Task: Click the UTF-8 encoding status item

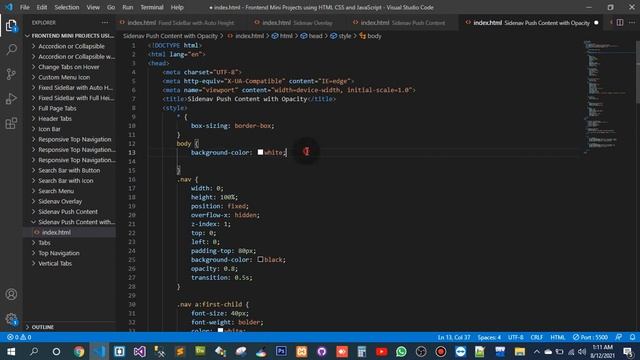Action: coord(516,337)
